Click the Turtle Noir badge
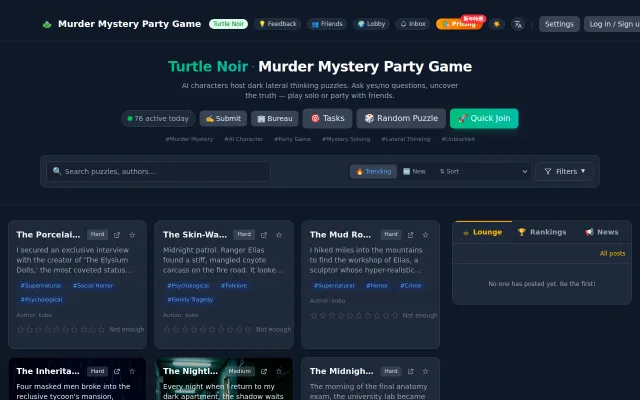The image size is (640, 400). pyautogui.click(x=229, y=24)
